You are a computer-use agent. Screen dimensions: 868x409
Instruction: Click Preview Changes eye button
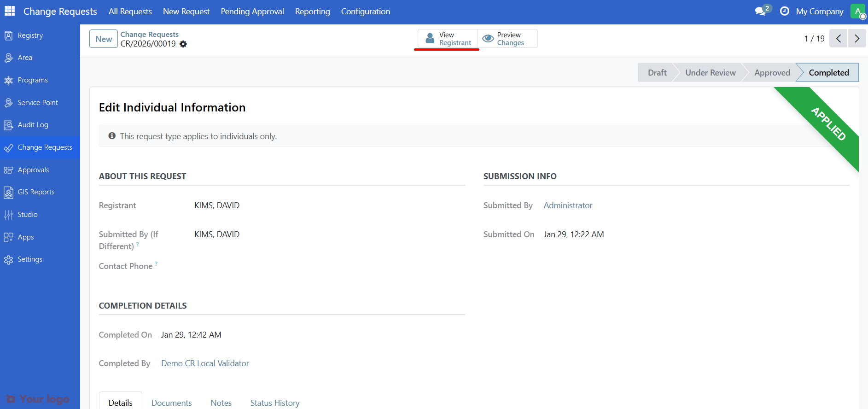pos(507,39)
